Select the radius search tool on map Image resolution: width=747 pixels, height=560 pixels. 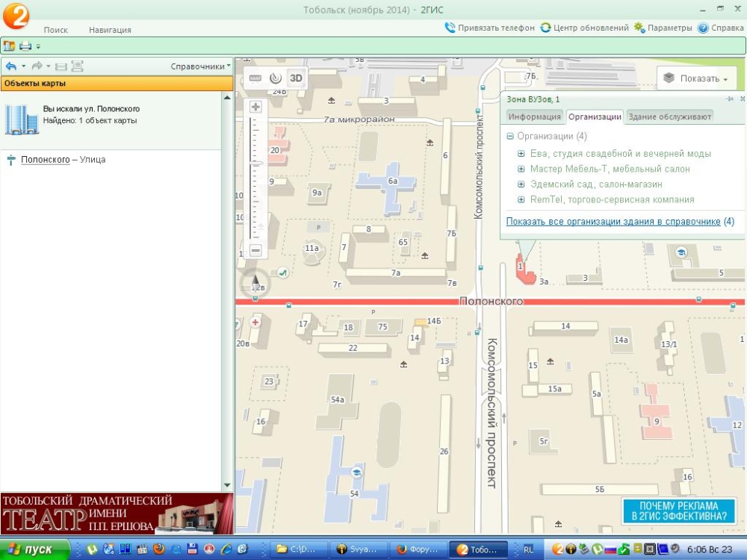(x=276, y=78)
